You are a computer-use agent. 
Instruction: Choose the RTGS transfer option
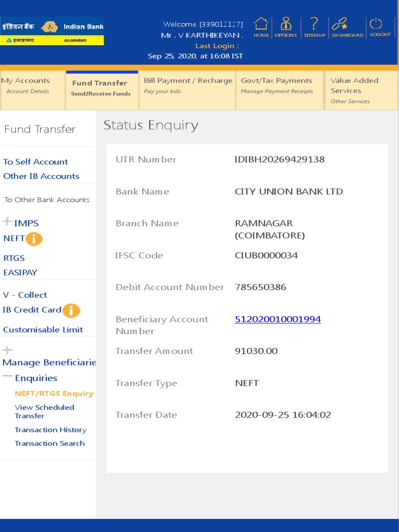[14, 258]
